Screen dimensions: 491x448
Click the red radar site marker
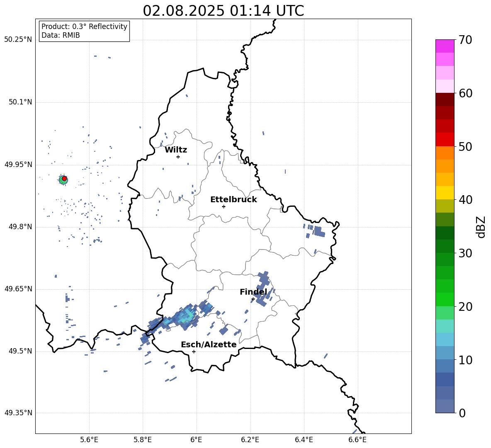point(64,179)
